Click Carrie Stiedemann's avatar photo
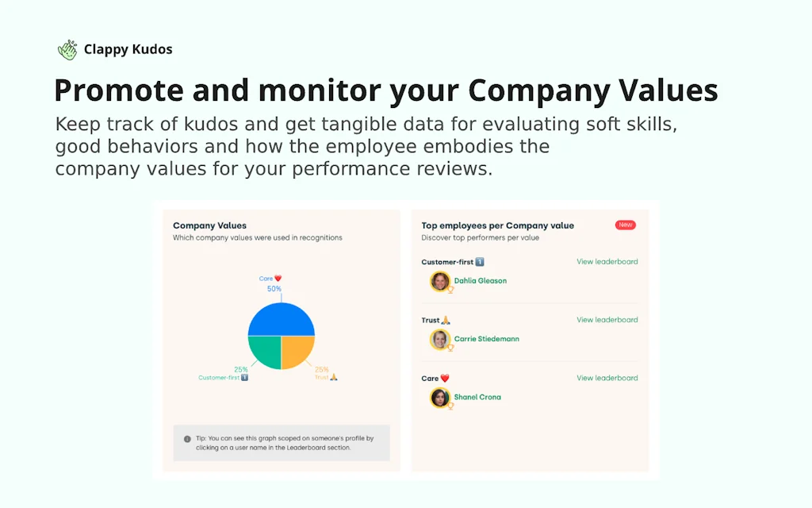The image size is (812, 508). click(x=439, y=339)
